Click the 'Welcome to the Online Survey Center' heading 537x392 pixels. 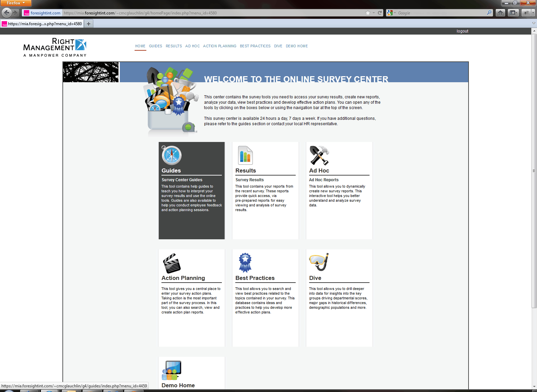click(296, 79)
